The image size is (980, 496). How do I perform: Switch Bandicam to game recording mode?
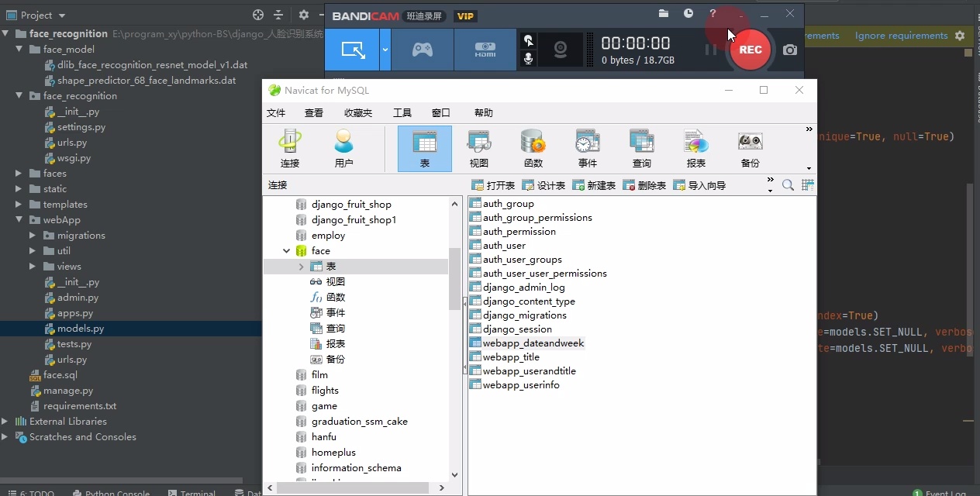coord(423,49)
